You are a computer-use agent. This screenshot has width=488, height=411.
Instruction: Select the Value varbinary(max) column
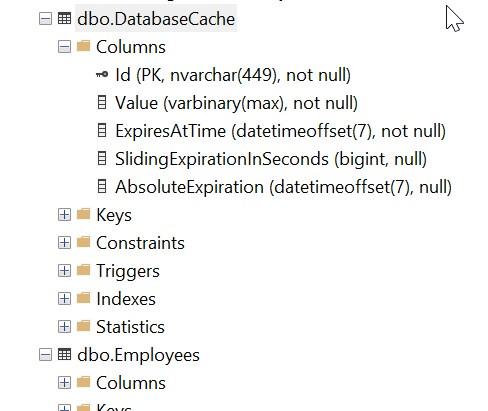click(x=236, y=103)
